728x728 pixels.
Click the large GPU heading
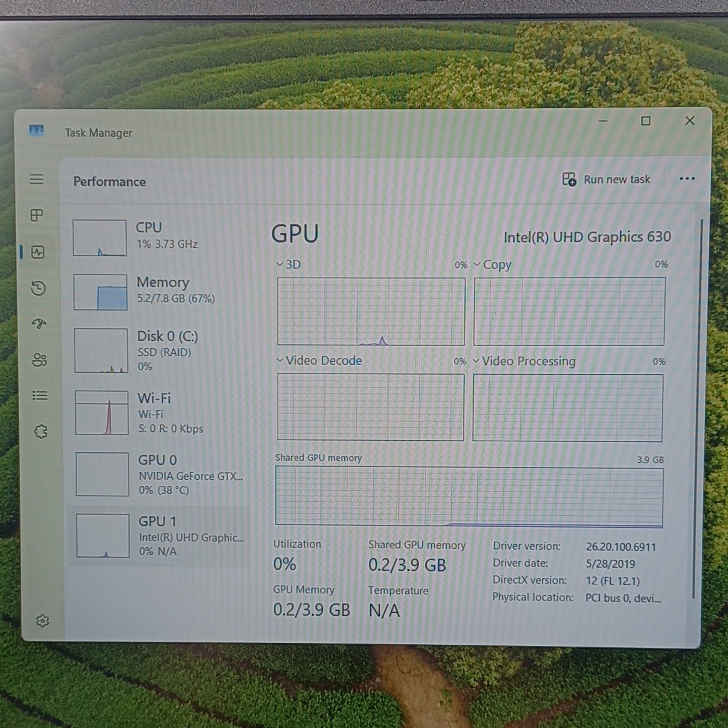tap(295, 234)
